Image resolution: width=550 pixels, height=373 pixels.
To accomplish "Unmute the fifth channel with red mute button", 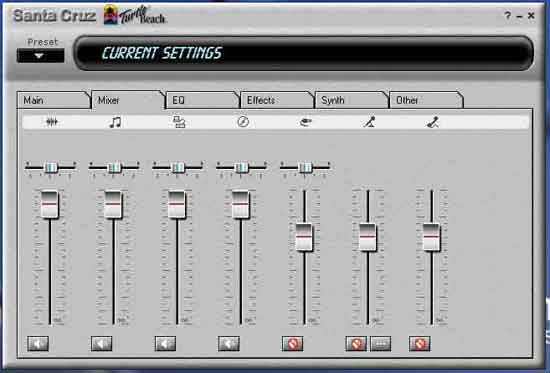I will click(x=293, y=344).
